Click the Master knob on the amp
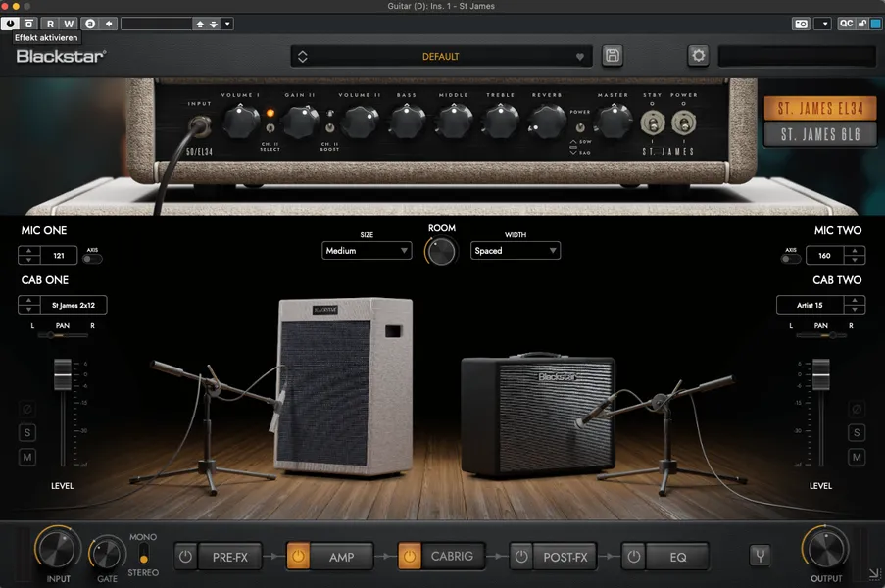The width and height of the screenshot is (885, 588). pyautogui.click(x=615, y=122)
